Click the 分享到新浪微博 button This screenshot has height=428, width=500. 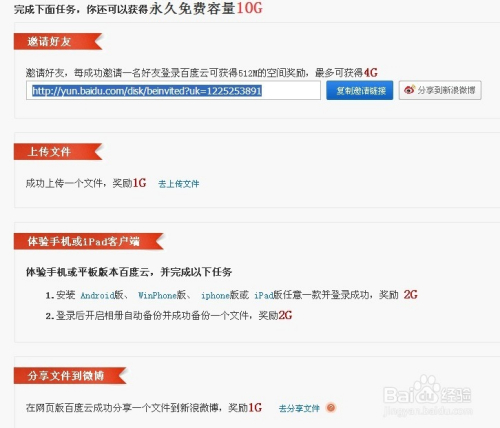pyautogui.click(x=440, y=90)
